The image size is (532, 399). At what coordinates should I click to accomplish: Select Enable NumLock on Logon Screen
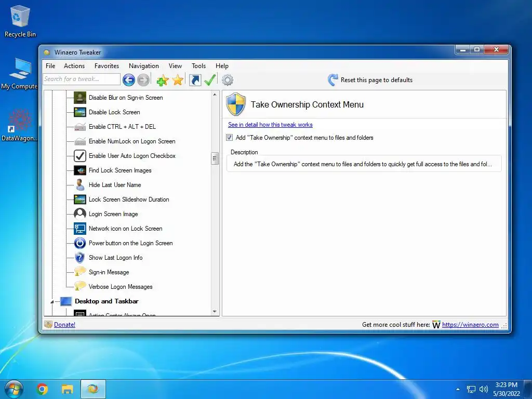pyautogui.click(x=132, y=141)
